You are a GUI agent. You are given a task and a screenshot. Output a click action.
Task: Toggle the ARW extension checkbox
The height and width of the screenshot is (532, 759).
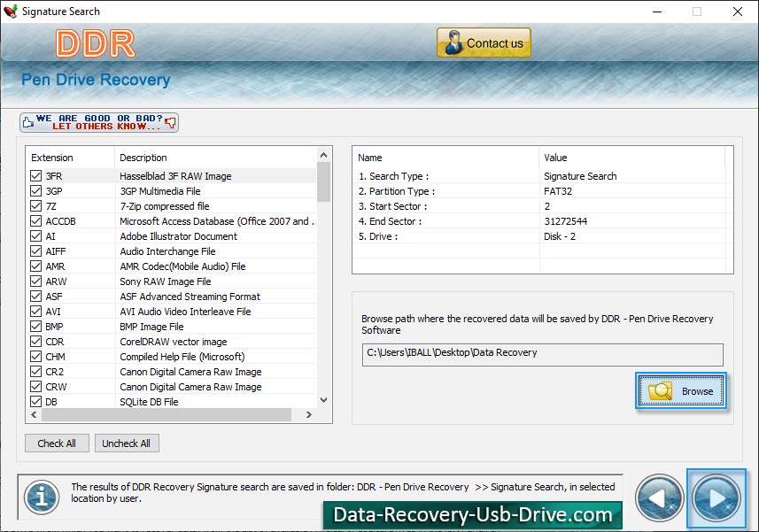35,281
